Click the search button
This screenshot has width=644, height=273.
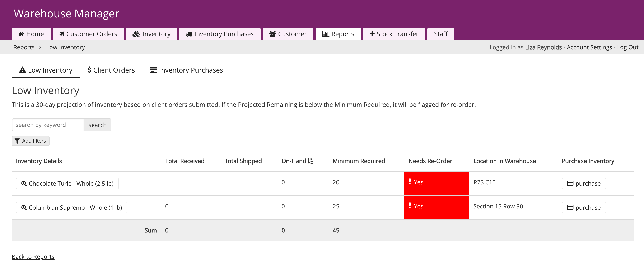(x=98, y=125)
